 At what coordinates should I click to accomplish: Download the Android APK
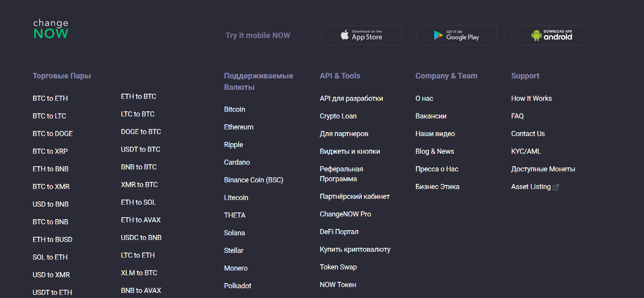552,35
